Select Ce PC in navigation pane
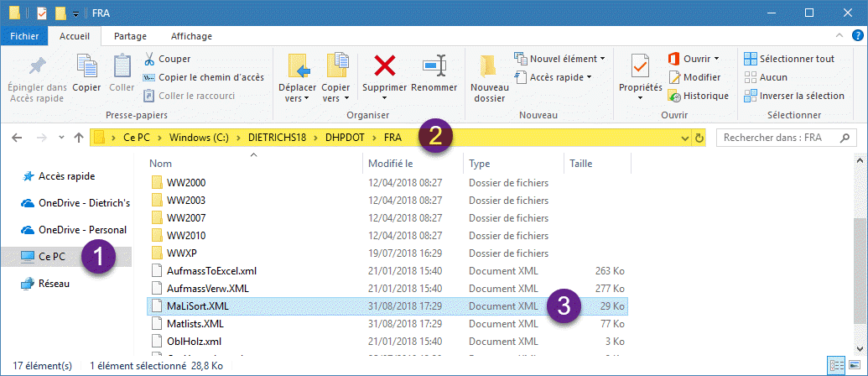868x376 pixels. click(x=53, y=256)
